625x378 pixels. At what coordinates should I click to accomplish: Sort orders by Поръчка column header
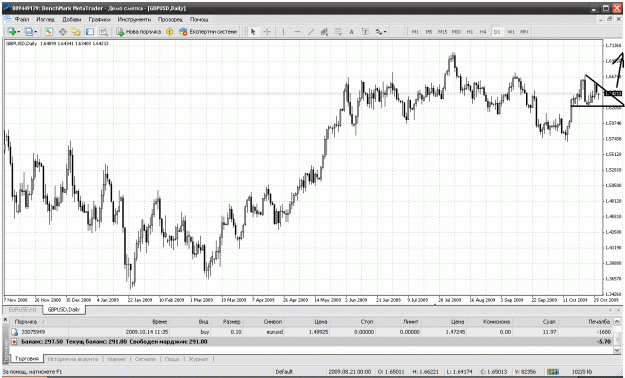[26, 321]
